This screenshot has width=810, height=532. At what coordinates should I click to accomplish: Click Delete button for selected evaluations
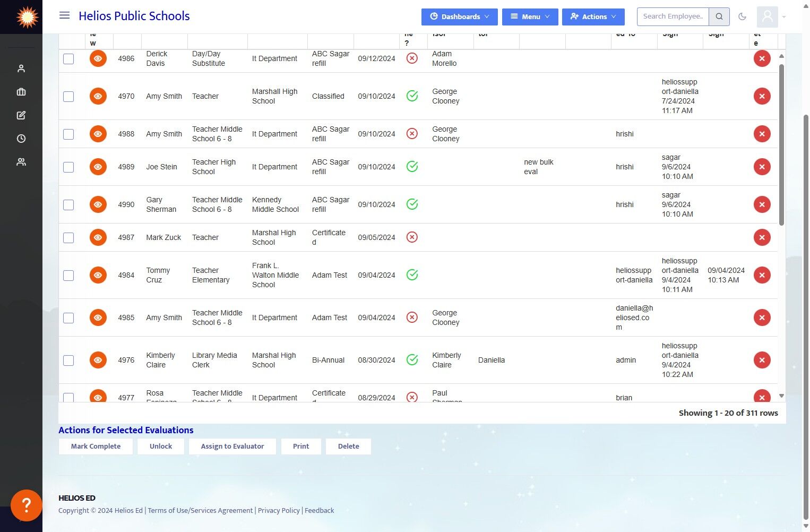coord(349,446)
